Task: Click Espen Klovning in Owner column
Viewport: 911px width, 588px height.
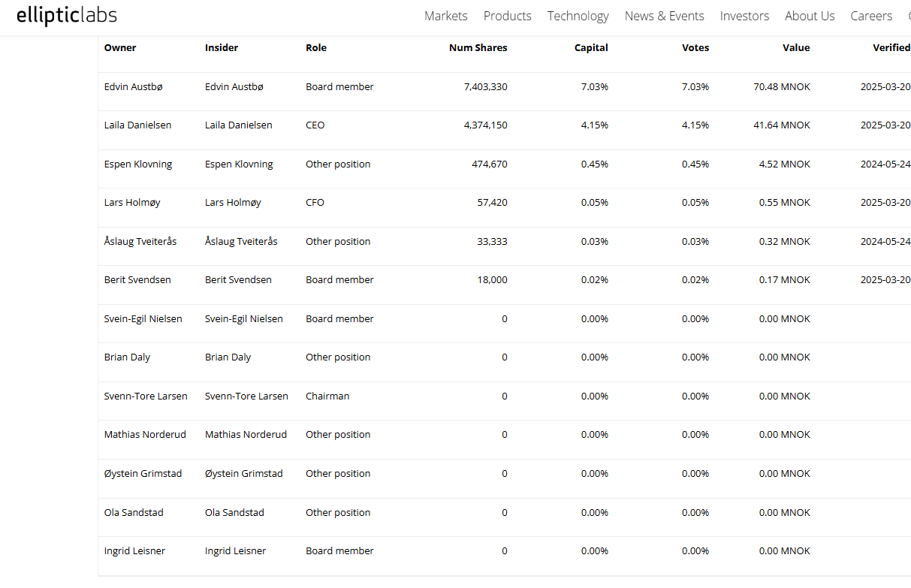Action: [x=138, y=164]
